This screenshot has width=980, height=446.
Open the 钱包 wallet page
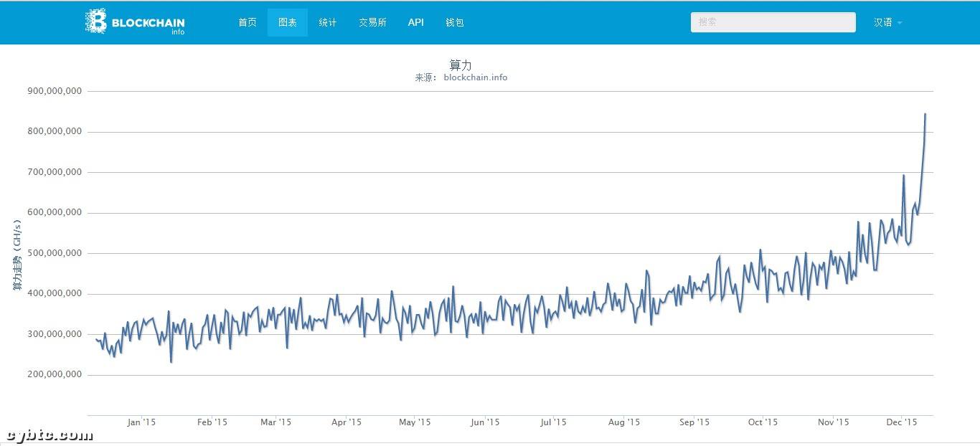(455, 22)
